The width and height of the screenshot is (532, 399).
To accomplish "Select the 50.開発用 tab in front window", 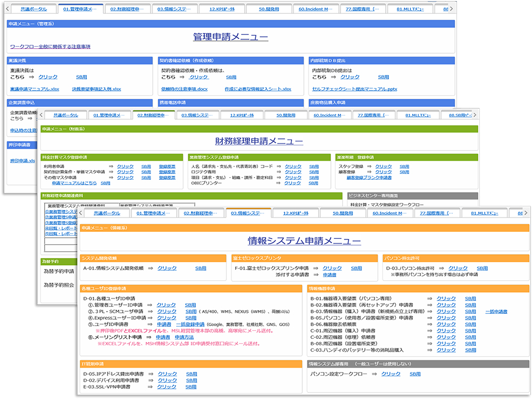I will (x=343, y=213).
